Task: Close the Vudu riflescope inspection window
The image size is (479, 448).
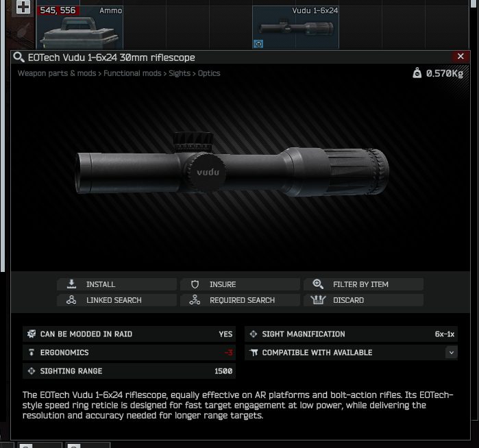Action: tap(460, 56)
